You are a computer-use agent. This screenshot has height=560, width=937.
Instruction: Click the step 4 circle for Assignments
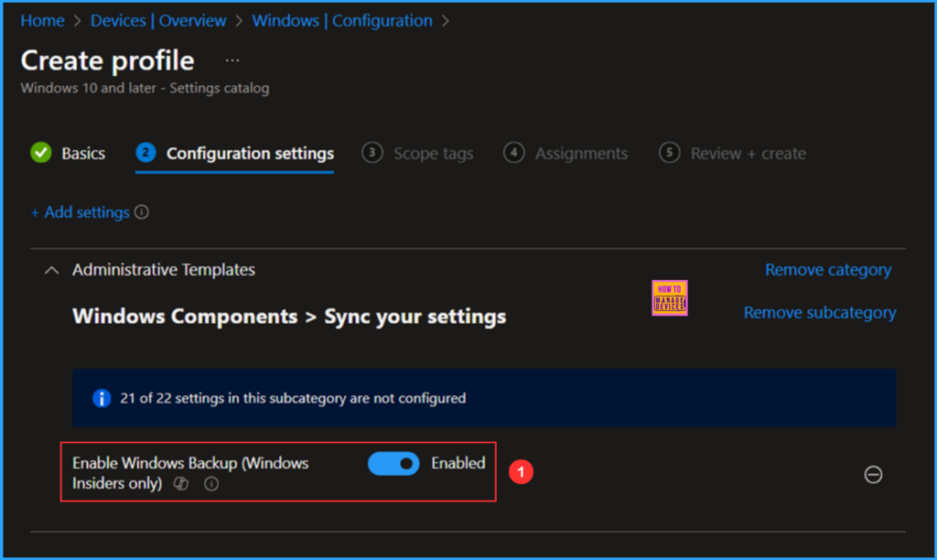coord(513,153)
